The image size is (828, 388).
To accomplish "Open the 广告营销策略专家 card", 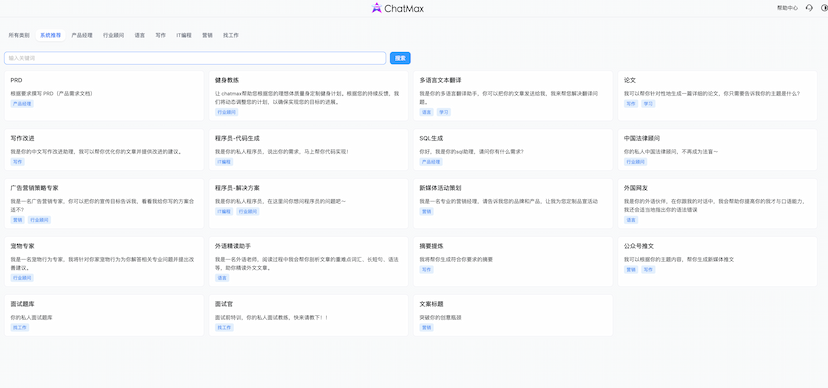I will (x=104, y=203).
